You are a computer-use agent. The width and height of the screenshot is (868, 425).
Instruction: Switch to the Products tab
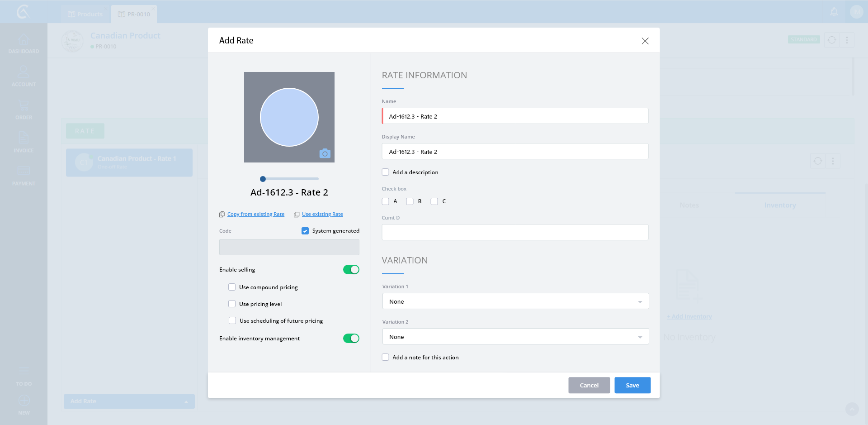85,14
